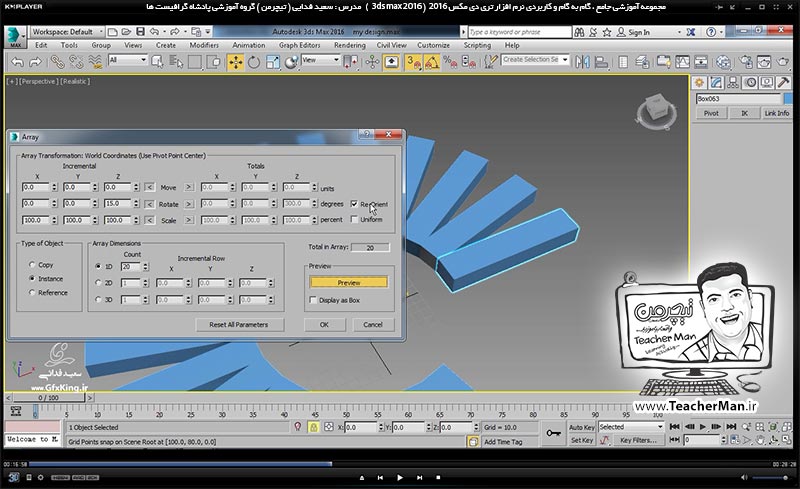Select the Select and Scale tool

coord(272,62)
